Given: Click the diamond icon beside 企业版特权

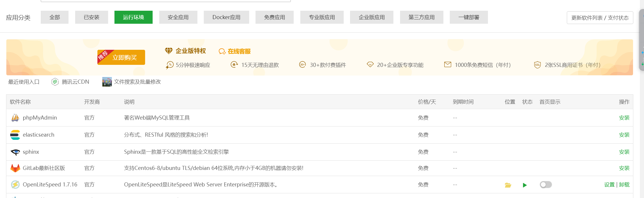Looking at the screenshot, I should coord(169,51).
